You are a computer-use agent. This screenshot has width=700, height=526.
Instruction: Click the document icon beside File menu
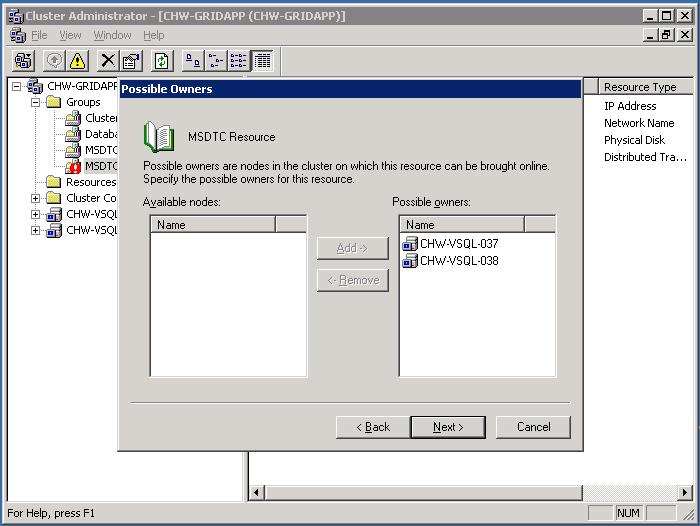(x=18, y=35)
